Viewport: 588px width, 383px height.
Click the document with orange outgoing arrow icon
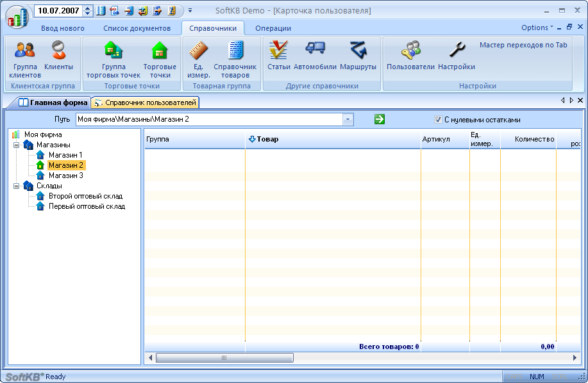[x=157, y=11]
